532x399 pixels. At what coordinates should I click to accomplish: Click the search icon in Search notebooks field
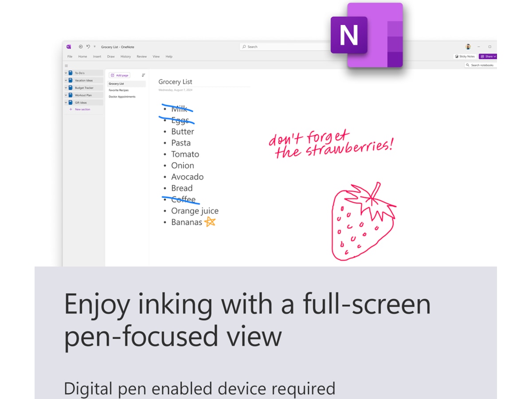click(x=468, y=65)
